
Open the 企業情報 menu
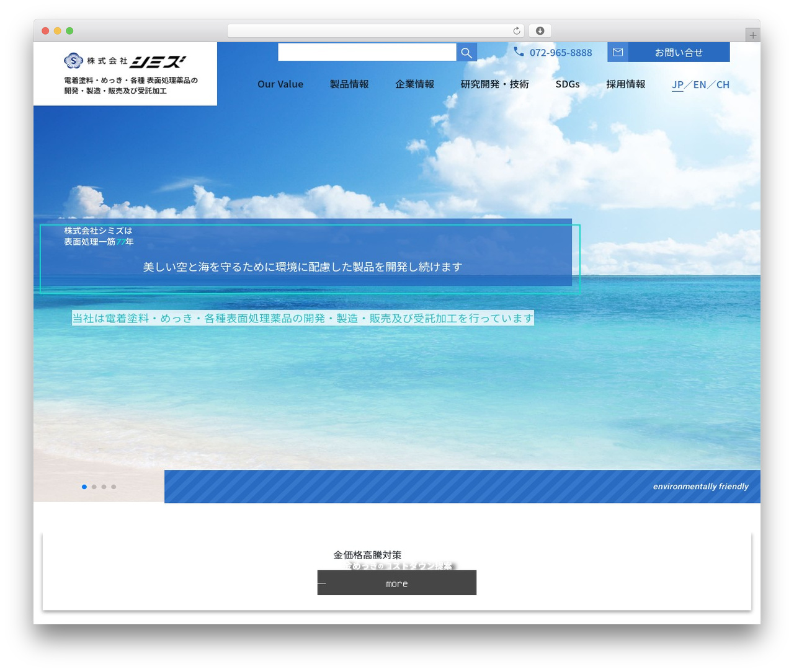414,84
